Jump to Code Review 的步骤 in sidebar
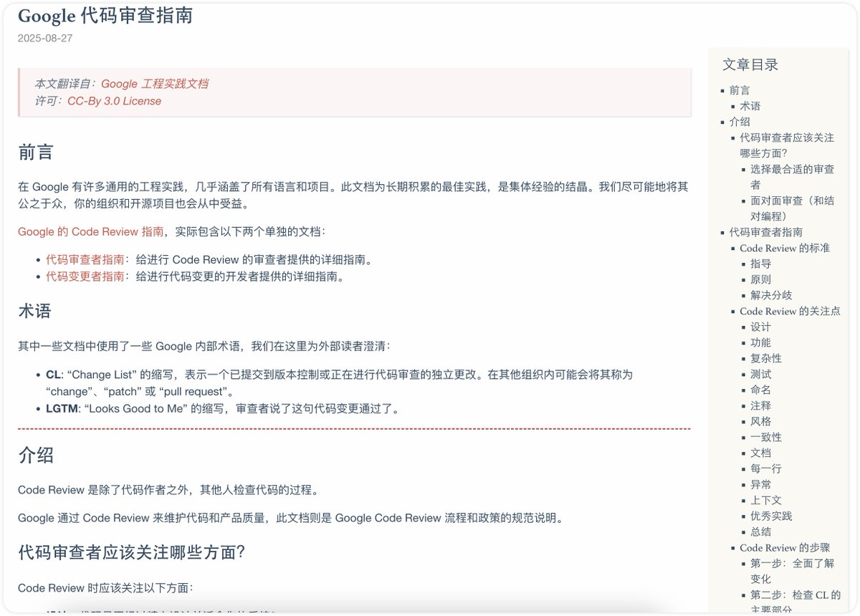Viewport: 860px width, 616px height. coord(785,547)
